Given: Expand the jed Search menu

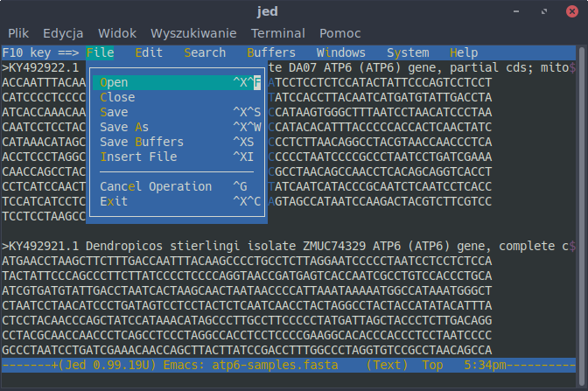Looking at the screenshot, I should coord(205,52).
